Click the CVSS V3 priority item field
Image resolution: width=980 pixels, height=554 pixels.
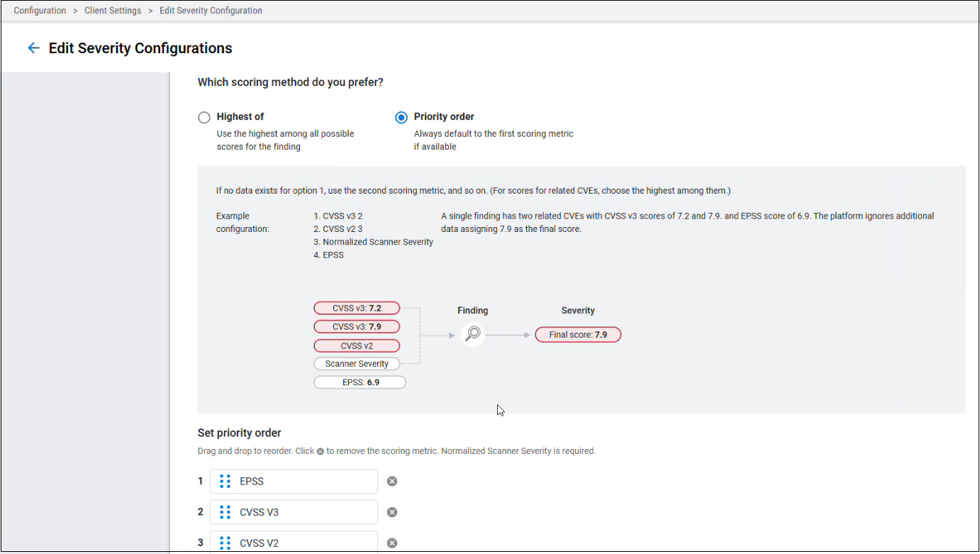click(305, 512)
